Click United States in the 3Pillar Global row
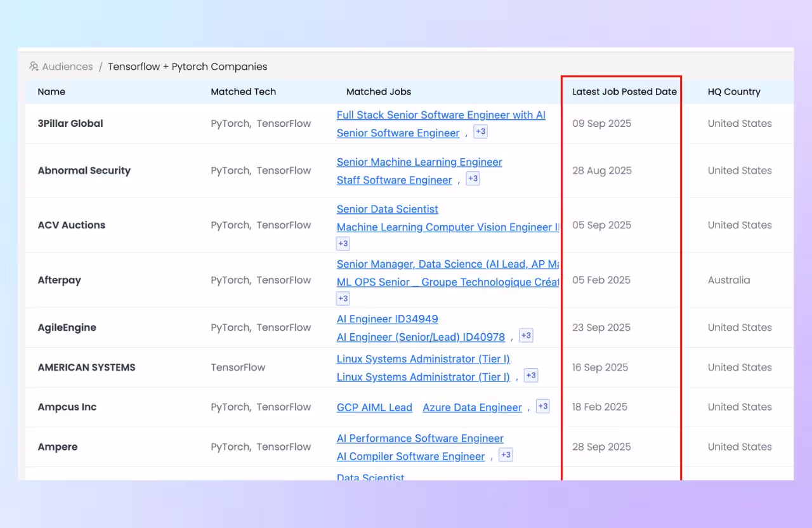This screenshot has width=812, height=528. (x=740, y=124)
